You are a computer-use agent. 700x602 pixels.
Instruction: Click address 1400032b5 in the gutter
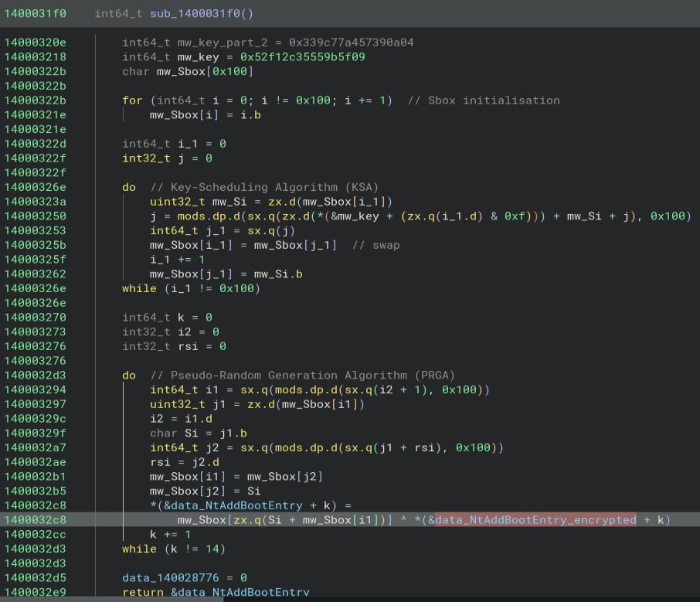(x=36, y=491)
